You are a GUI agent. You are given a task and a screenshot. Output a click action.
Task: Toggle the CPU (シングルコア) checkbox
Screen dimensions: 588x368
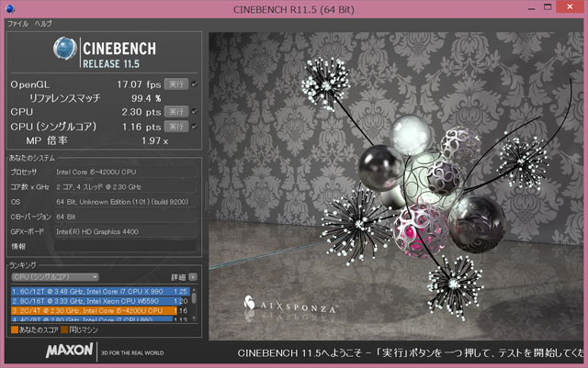pyautogui.click(x=194, y=127)
